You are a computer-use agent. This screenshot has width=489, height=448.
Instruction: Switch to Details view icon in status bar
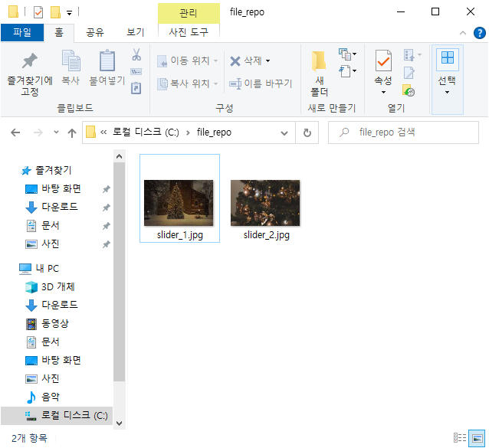pyautogui.click(x=460, y=438)
